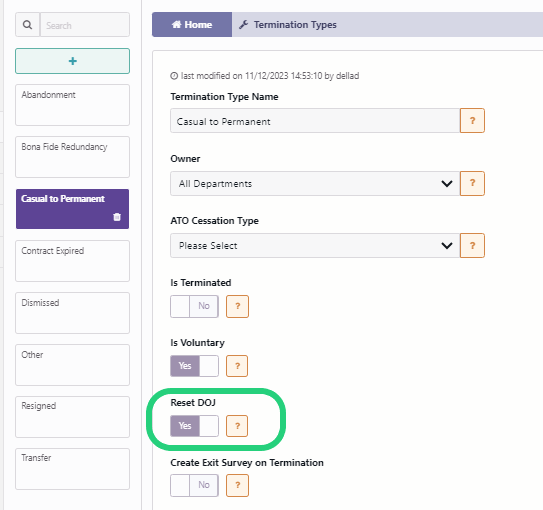Select Other termination type
This screenshot has height=510, width=543.
[72, 365]
